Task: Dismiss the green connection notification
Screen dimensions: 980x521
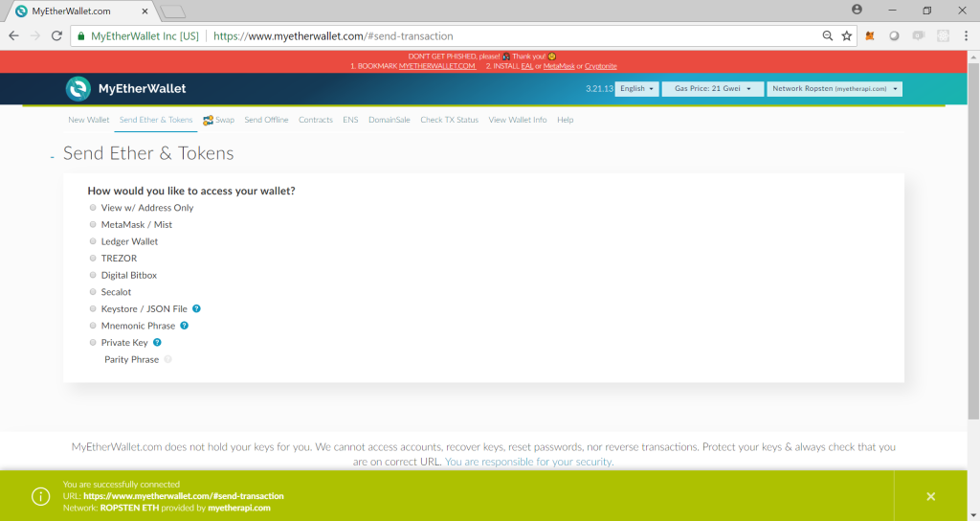Action: pos(930,497)
